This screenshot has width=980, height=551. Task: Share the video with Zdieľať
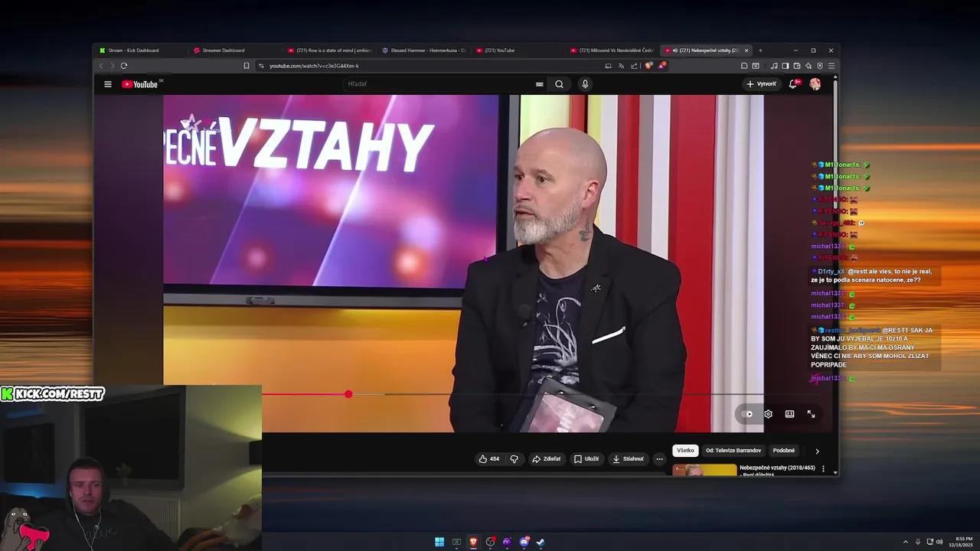pyautogui.click(x=547, y=458)
